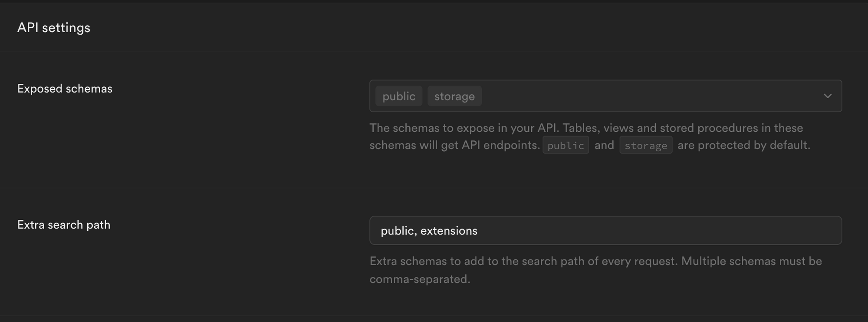Viewport: 868px width, 322px height.
Task: Click the word 'and' between code badges
Action: tap(604, 145)
